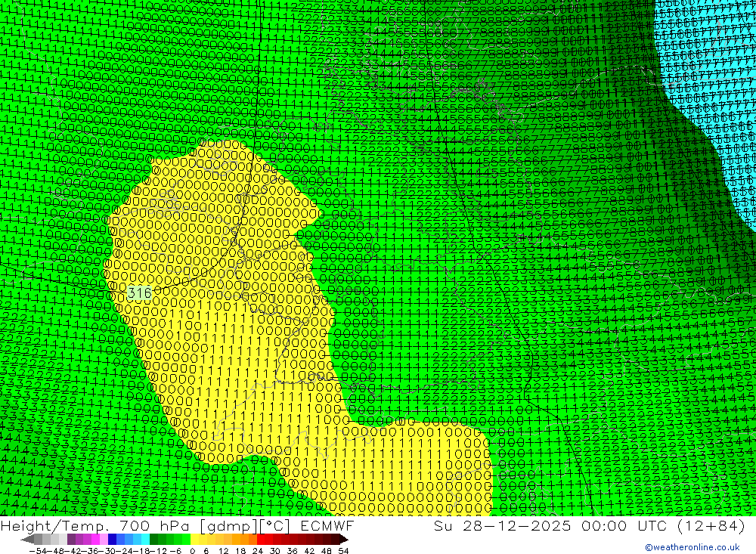Screen dimensions: 756x554
Task: Click the 316 geopotential height contour label
Action: pyautogui.click(x=140, y=292)
